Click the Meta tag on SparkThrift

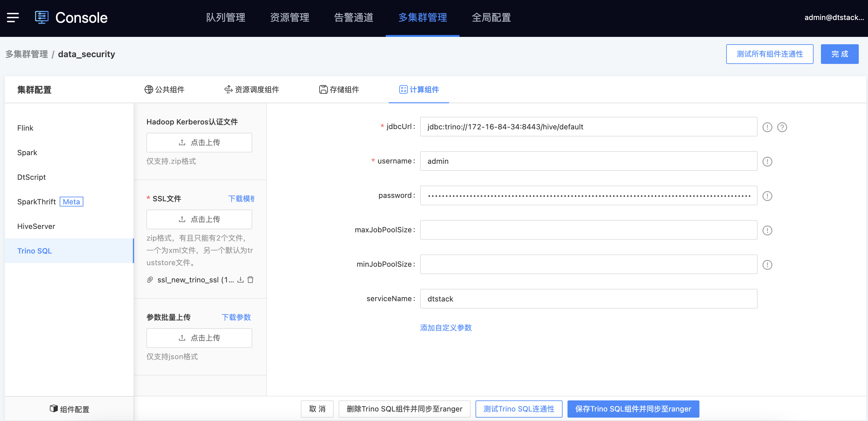click(x=71, y=202)
